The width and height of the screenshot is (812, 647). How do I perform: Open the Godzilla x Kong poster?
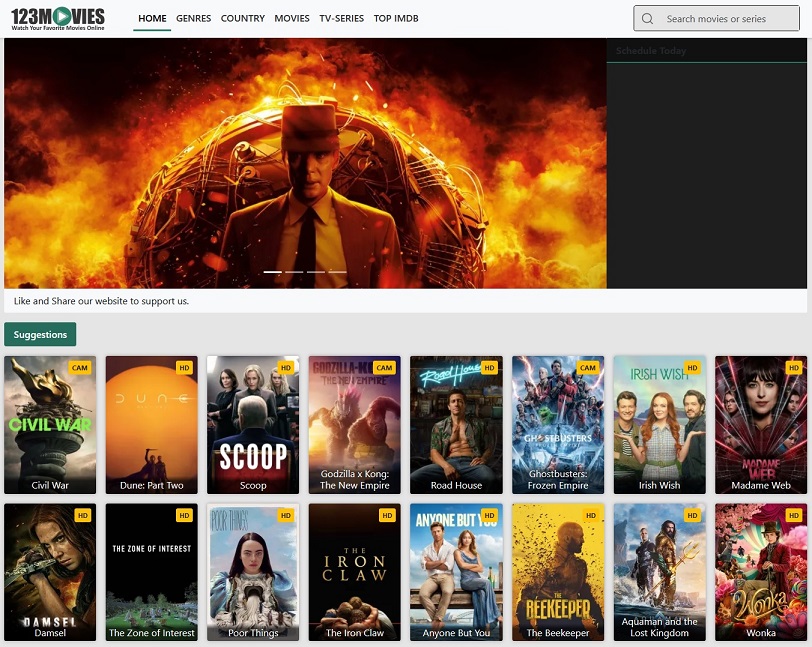click(x=355, y=425)
